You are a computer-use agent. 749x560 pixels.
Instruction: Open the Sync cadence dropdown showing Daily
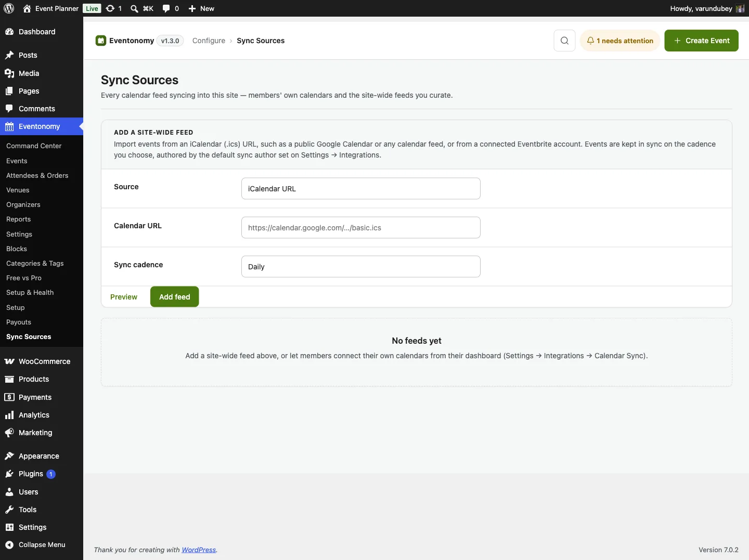(x=361, y=267)
